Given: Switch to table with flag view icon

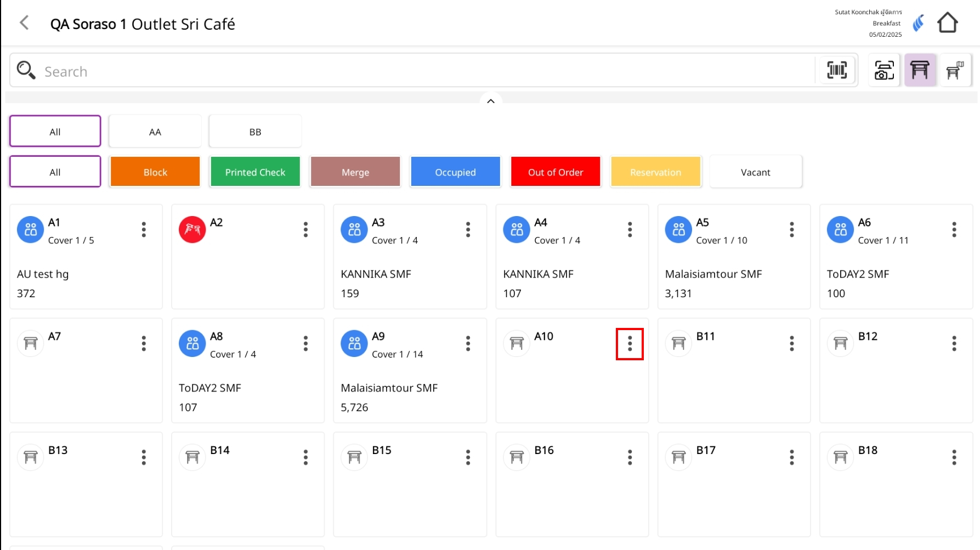Looking at the screenshot, I should (955, 70).
